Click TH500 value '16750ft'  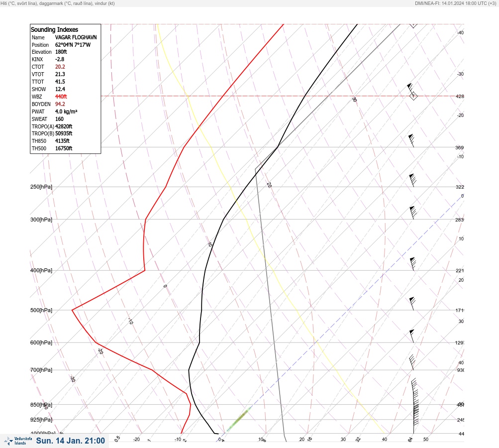point(64,148)
